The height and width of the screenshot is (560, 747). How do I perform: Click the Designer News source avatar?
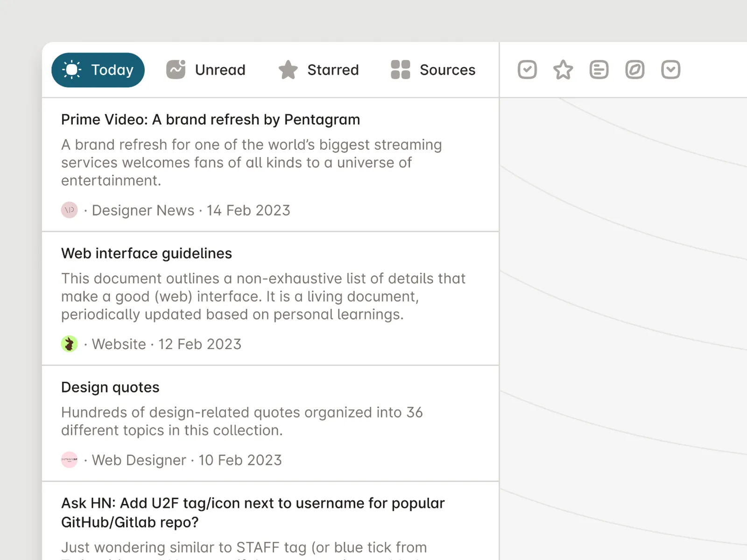click(x=70, y=210)
